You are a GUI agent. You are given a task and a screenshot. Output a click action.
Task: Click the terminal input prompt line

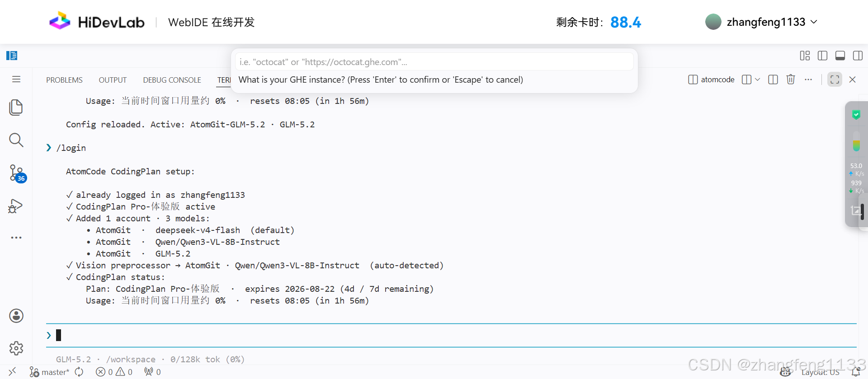click(451, 335)
